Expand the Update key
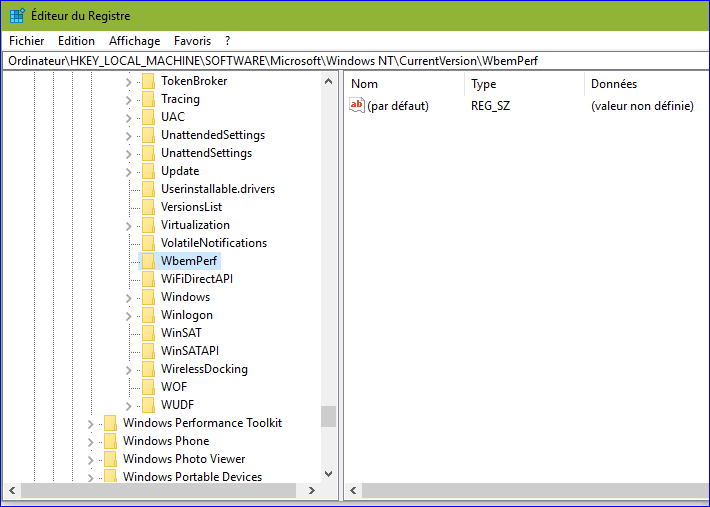Viewport: 710px width, 507px height. pos(129,172)
